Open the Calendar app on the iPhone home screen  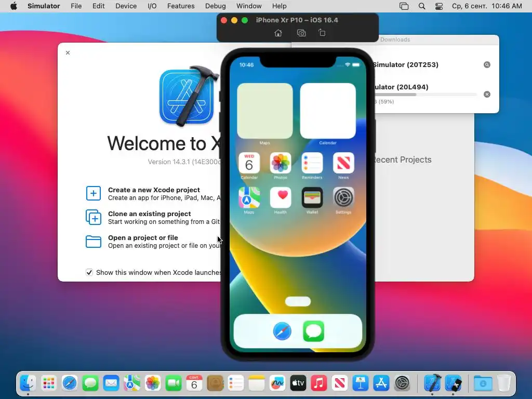click(x=249, y=163)
